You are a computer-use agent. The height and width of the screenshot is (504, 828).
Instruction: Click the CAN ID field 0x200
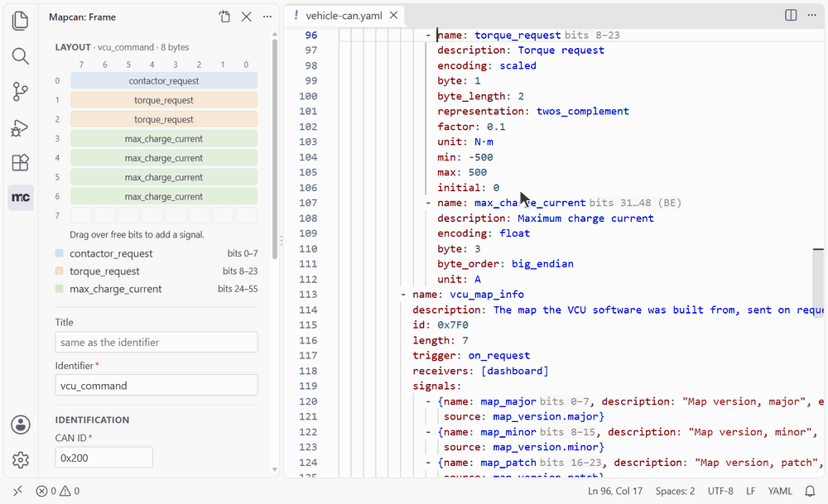(104, 458)
